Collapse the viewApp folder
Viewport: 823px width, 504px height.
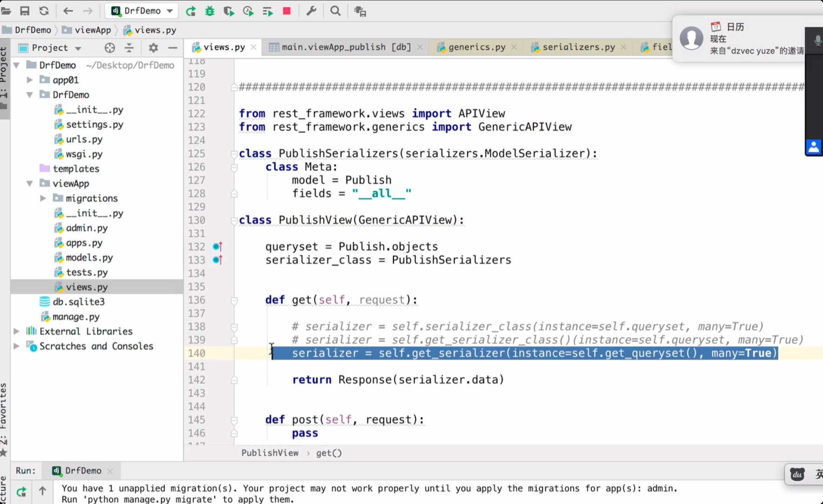click(x=30, y=183)
